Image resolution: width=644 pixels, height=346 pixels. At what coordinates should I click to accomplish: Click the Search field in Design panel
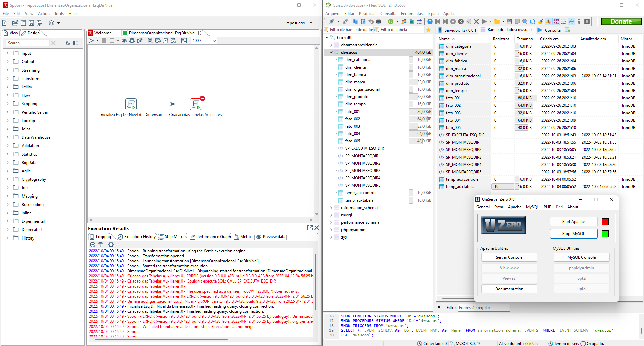tap(28, 43)
